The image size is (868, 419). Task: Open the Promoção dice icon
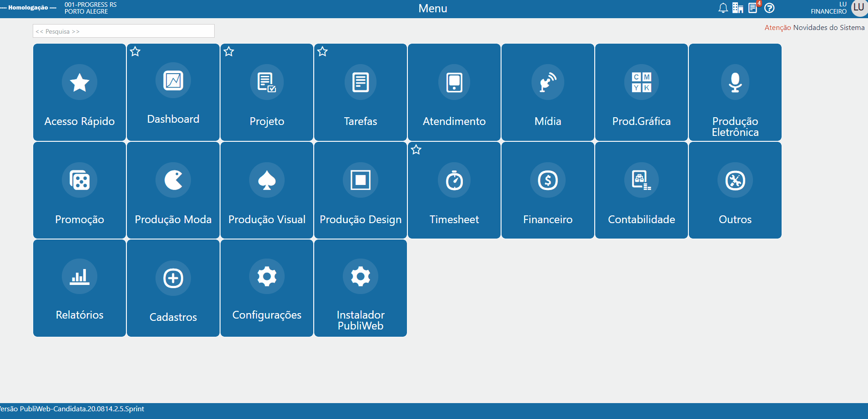point(80,180)
